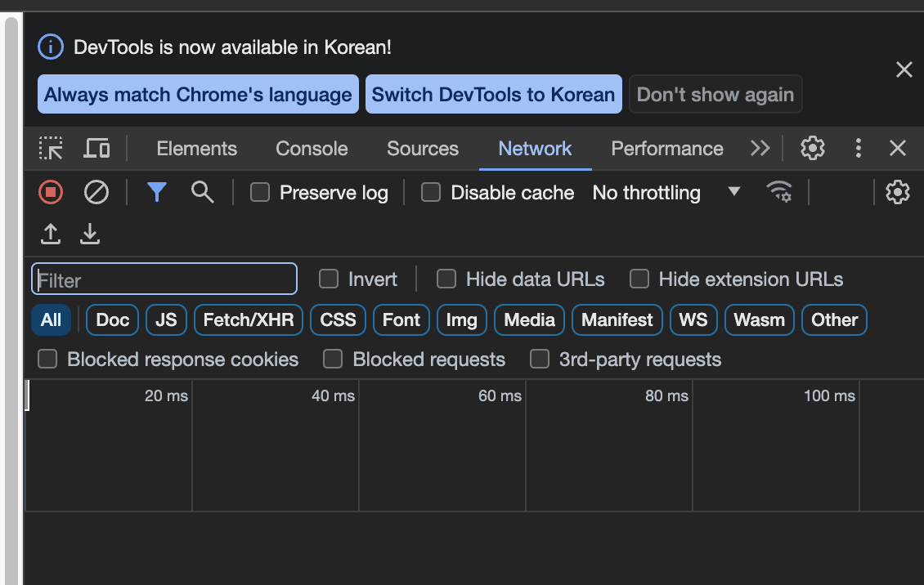924x585 pixels.
Task: Filter requests by CSS type
Action: 338,320
